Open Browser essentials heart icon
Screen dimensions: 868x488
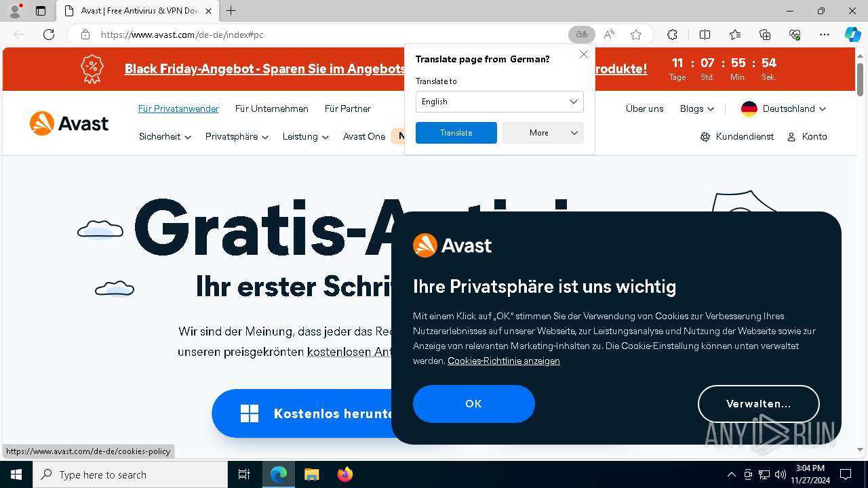[x=795, y=35]
